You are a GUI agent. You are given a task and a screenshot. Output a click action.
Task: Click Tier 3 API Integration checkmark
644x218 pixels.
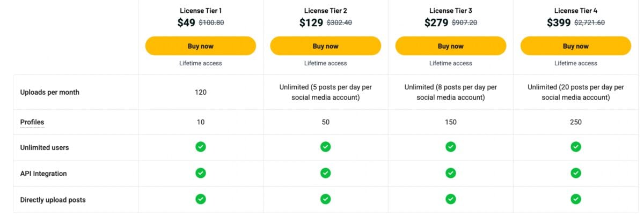coord(451,173)
